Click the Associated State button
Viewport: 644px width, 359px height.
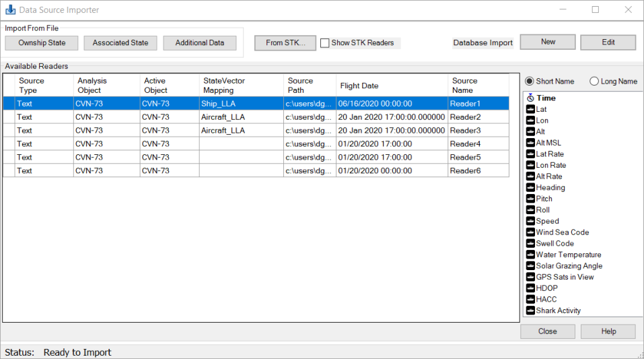120,43
